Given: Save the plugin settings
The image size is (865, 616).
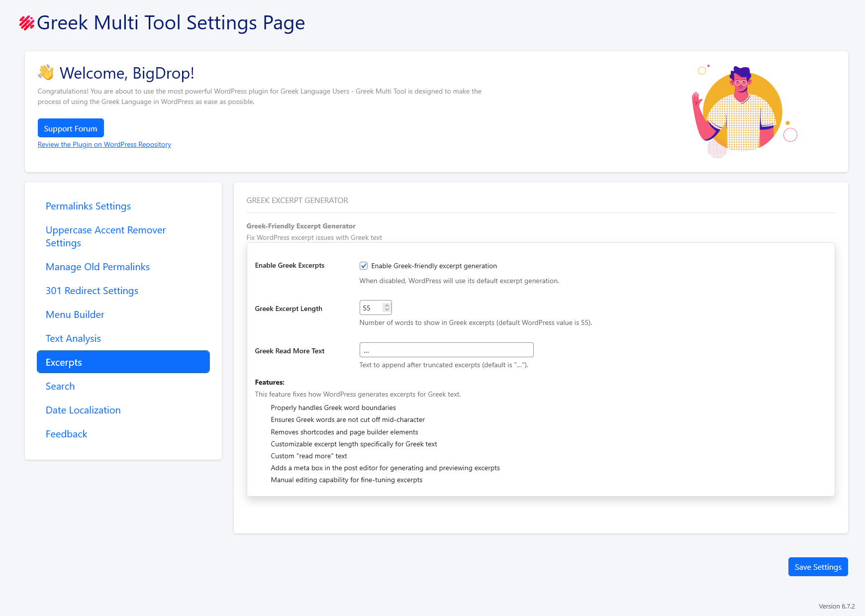Looking at the screenshot, I should click(x=818, y=567).
